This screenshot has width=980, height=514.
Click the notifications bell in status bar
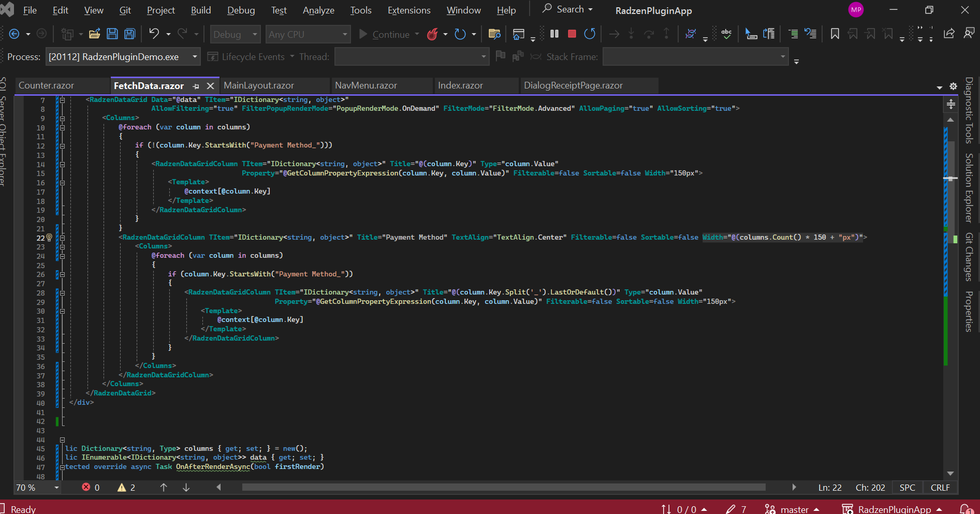point(966,509)
